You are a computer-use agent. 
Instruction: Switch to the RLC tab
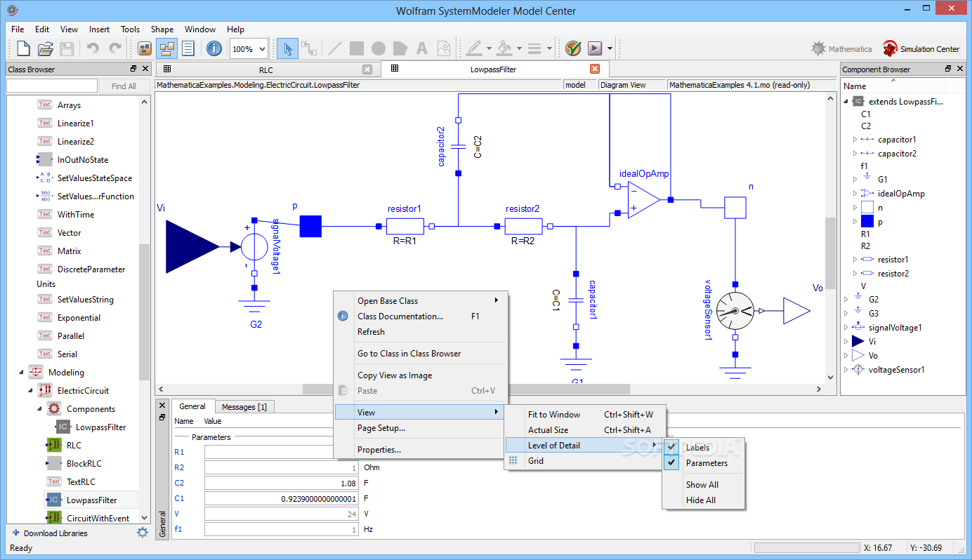click(265, 69)
